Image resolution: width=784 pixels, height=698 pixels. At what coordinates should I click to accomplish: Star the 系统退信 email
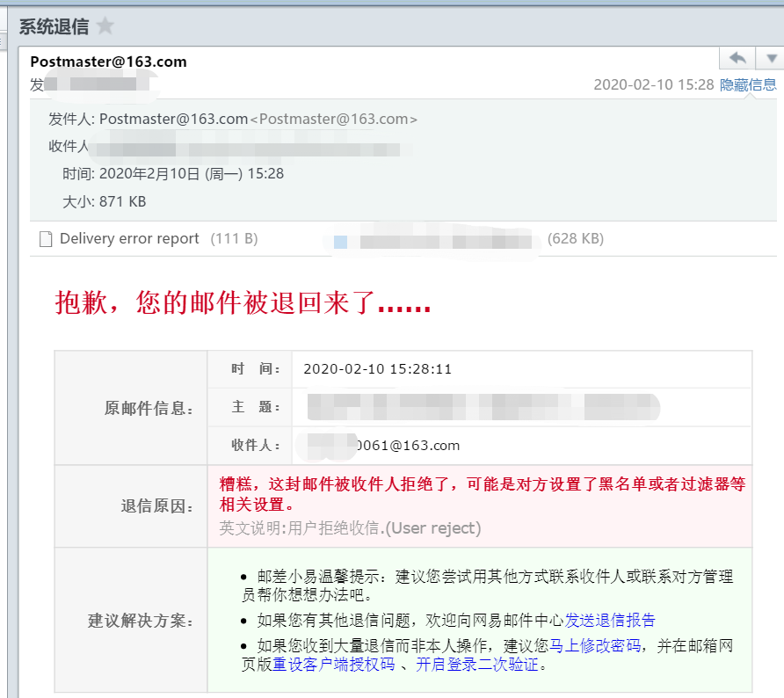(x=105, y=25)
